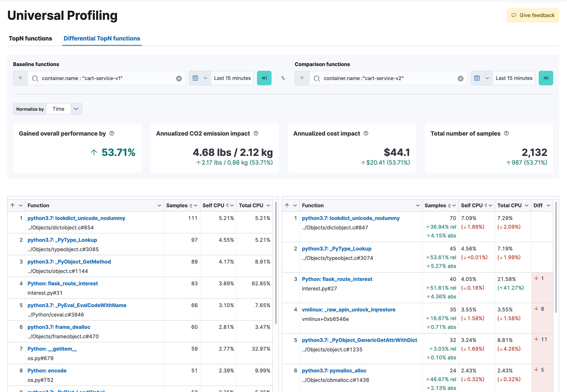Open the baseline filter menu icon

coord(20,78)
